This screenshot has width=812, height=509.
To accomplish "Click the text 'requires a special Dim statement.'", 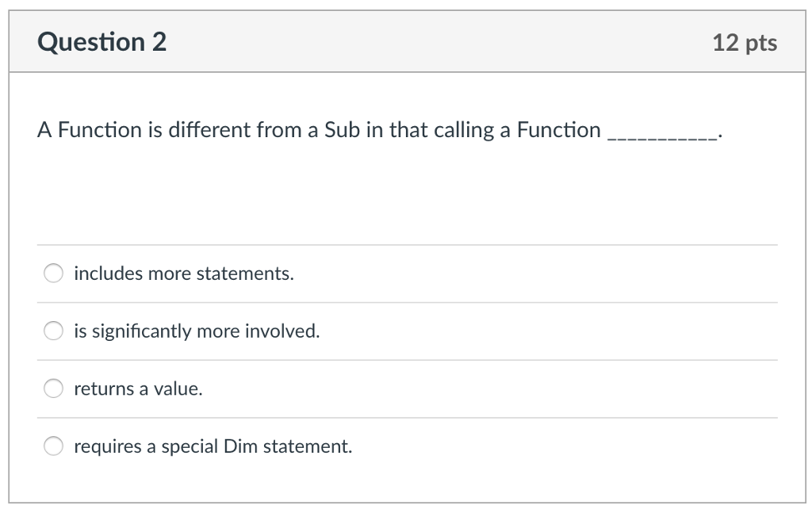I will click(212, 446).
